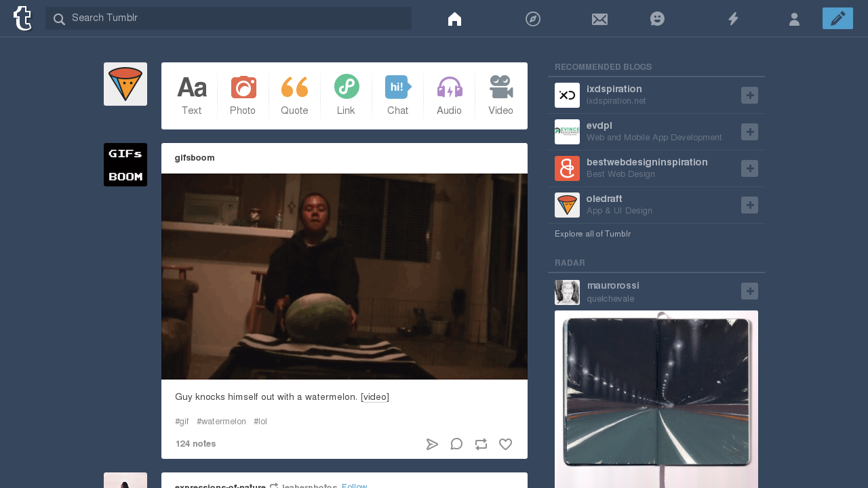Open the Messaging smiley icon
The width and height of the screenshot is (868, 488).
(657, 19)
